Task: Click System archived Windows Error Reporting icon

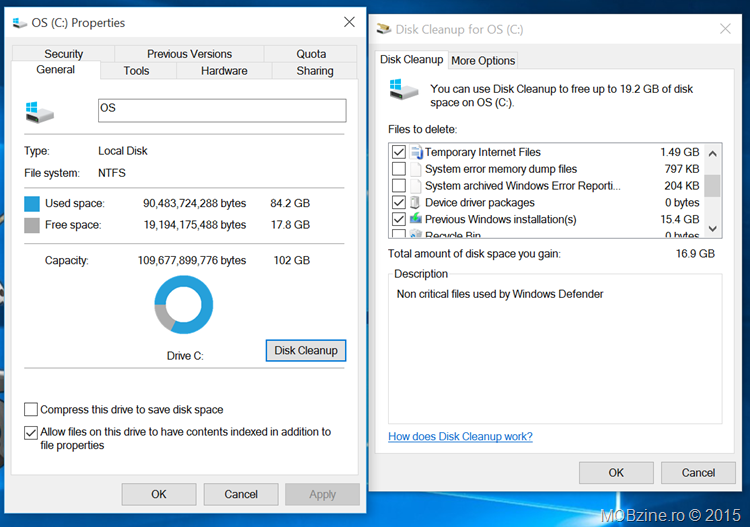Action: click(x=416, y=186)
